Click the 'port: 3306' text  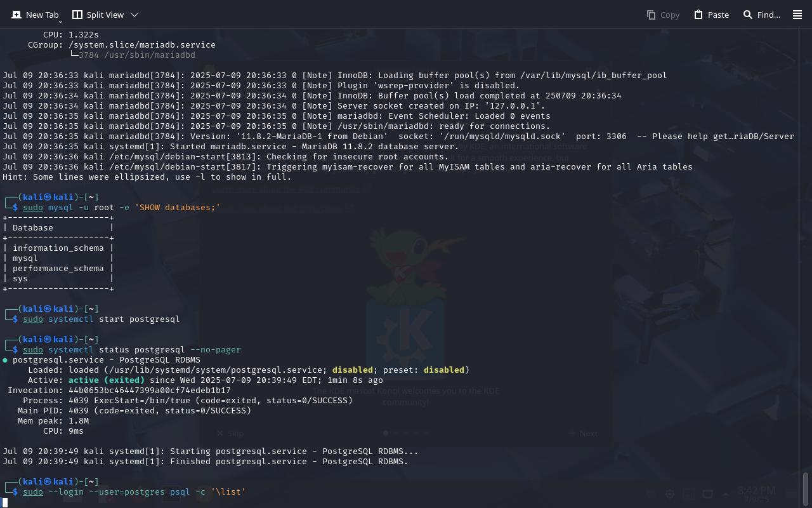[601, 137]
